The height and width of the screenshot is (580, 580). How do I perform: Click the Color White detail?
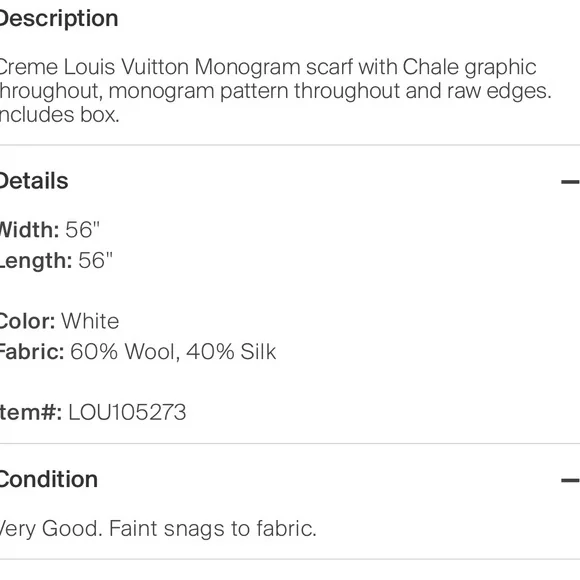[59, 321]
